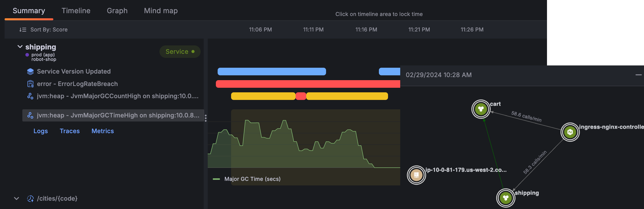Open the Traces link
Screen dimensions: 644x209
pos(70,131)
